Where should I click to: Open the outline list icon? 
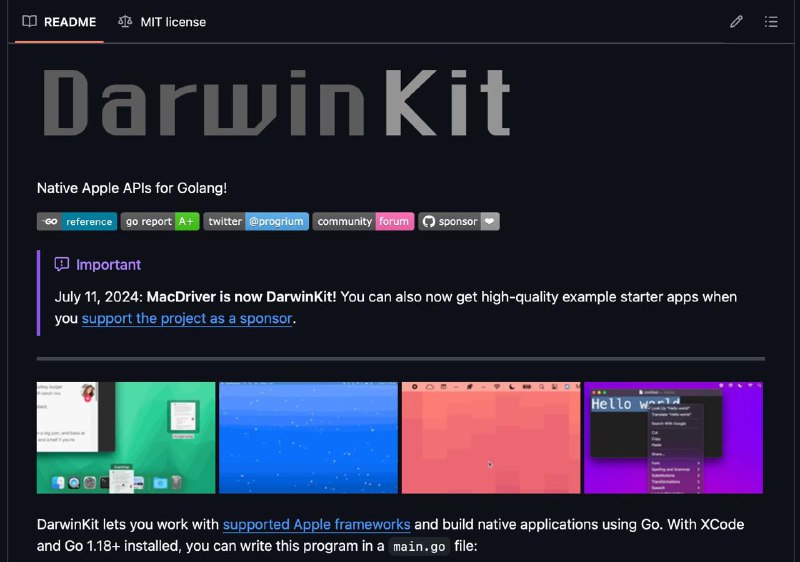pos(771,21)
